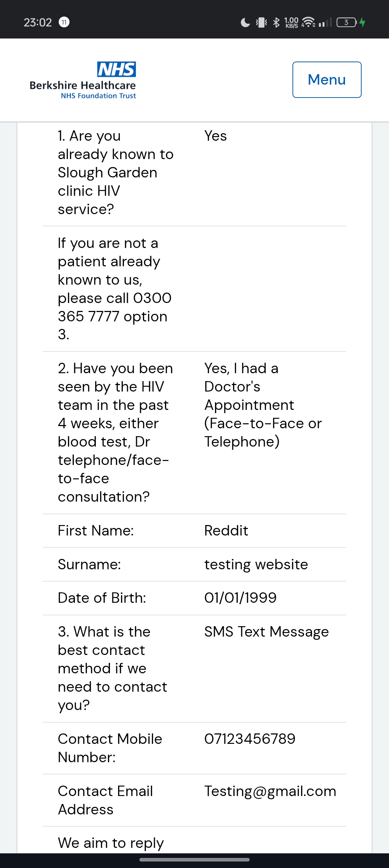
Task: Tap the mobile signal strength bars
Action: (325, 22)
